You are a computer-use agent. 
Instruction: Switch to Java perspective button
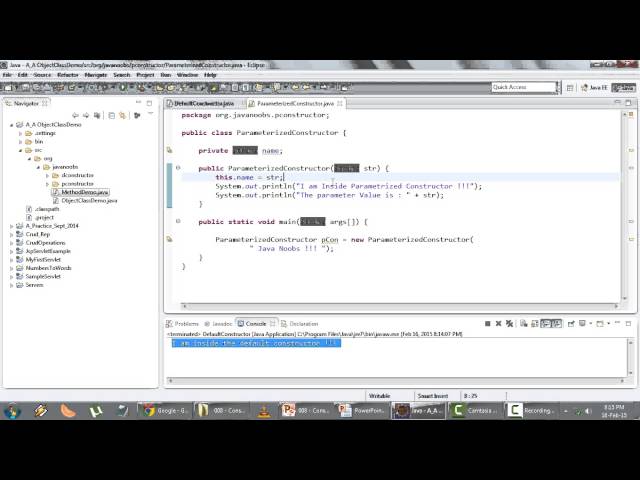tap(623, 87)
